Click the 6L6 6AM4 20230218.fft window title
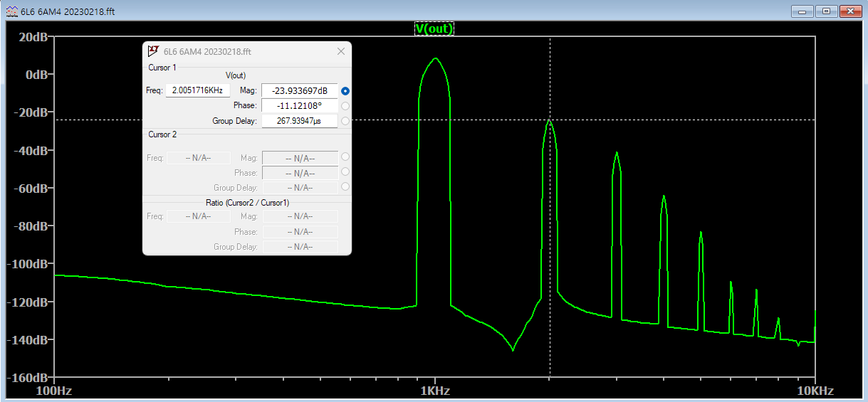The height and width of the screenshot is (402, 868). point(68,11)
